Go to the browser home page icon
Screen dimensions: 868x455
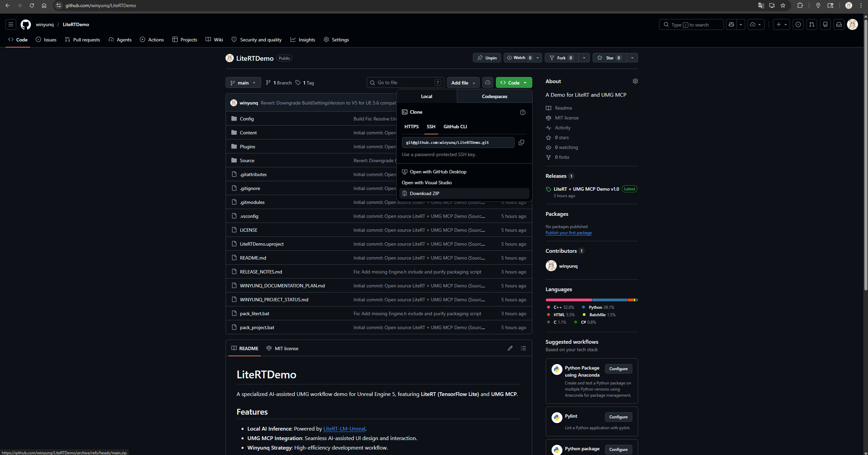44,5
